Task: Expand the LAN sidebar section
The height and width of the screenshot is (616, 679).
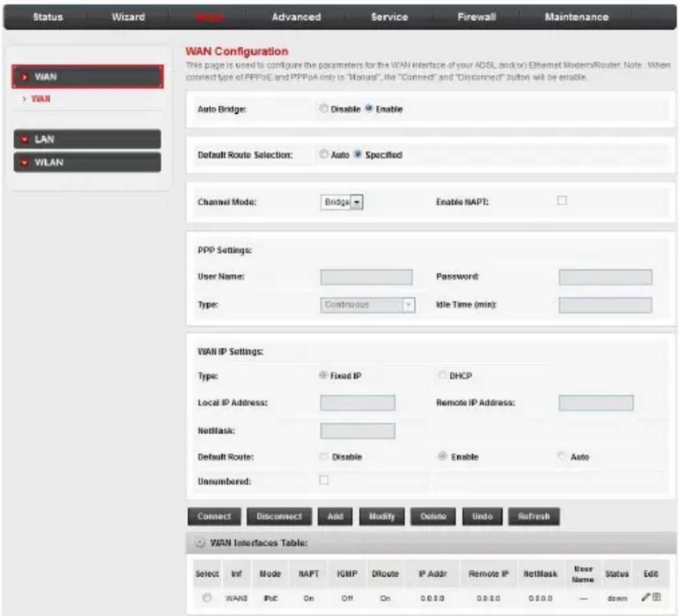Action: [x=88, y=139]
